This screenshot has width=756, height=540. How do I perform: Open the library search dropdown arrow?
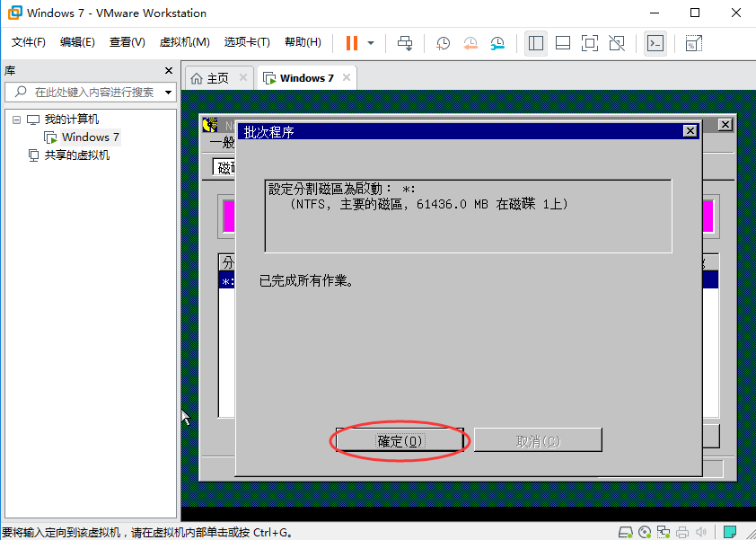(x=168, y=93)
